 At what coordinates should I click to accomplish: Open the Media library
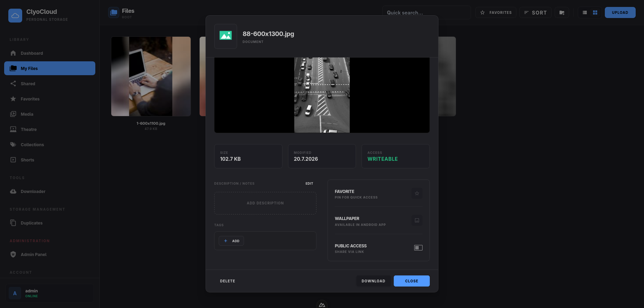point(50,114)
